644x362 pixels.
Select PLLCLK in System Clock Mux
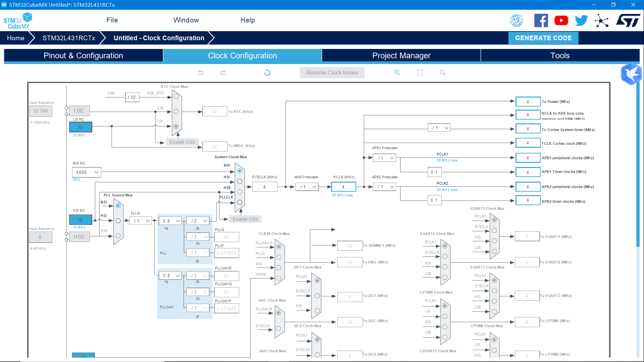tap(239, 202)
